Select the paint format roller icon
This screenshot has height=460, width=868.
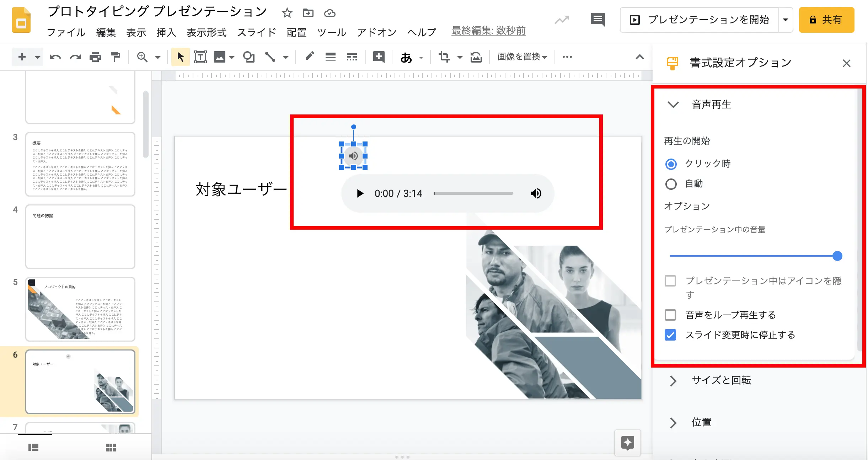click(115, 57)
